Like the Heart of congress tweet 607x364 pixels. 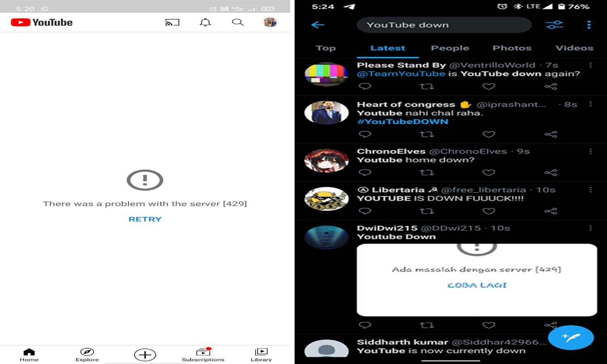tap(489, 134)
